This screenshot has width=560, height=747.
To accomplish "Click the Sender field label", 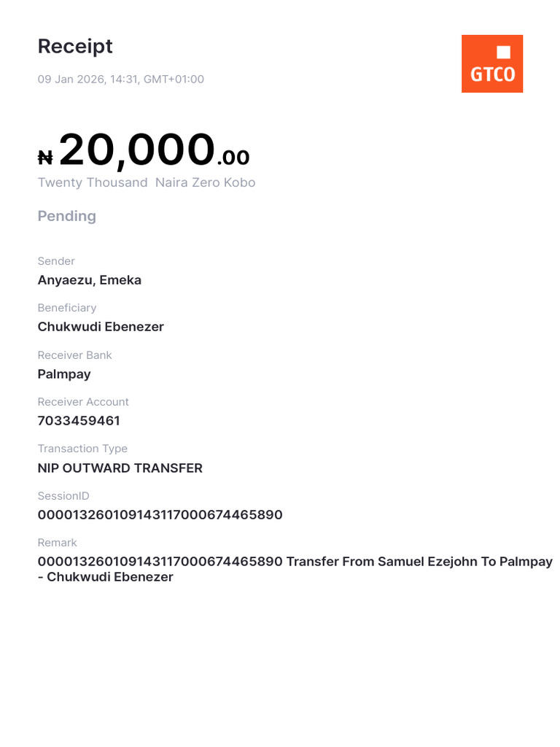I will point(56,261).
